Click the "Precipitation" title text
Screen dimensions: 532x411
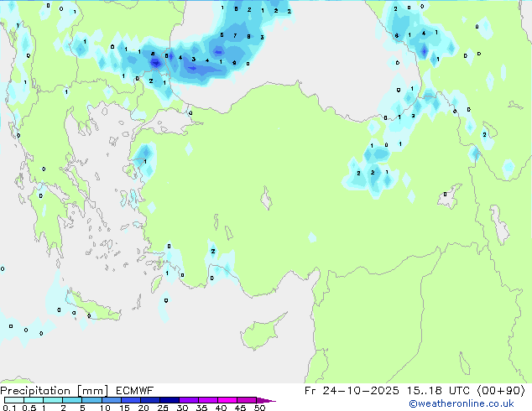pos(35,391)
